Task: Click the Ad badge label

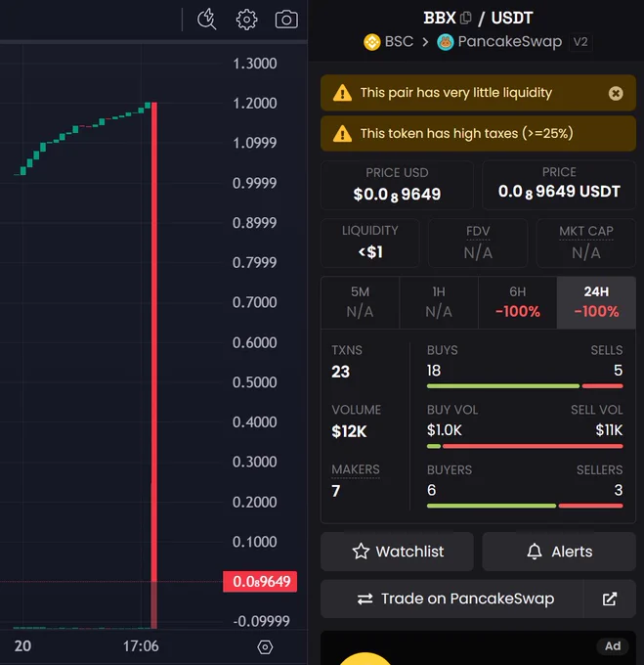Action: pyautogui.click(x=613, y=645)
